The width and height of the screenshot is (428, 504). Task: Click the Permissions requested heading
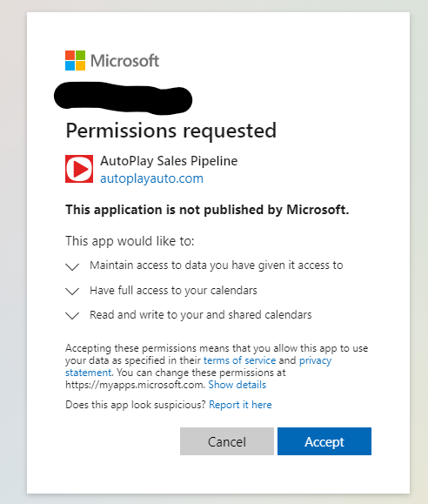coord(171,131)
